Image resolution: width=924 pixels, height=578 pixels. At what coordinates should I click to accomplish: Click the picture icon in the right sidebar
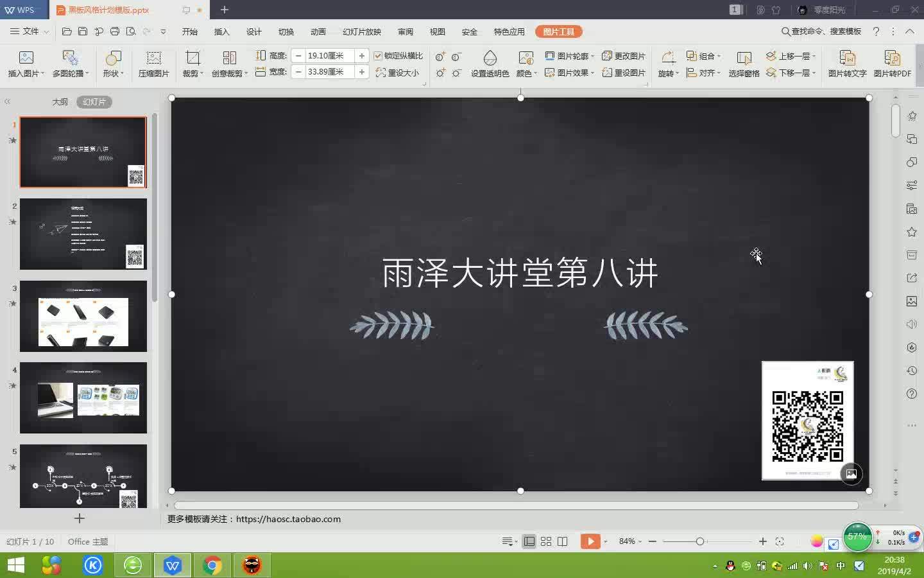click(912, 301)
